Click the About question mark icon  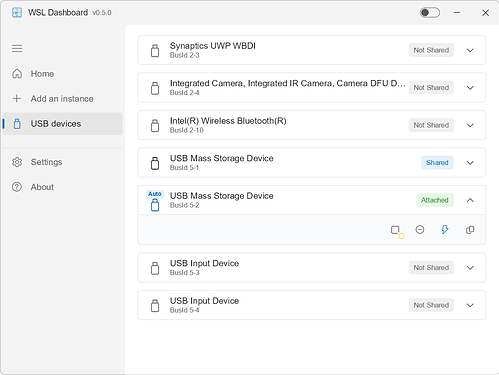pos(17,187)
